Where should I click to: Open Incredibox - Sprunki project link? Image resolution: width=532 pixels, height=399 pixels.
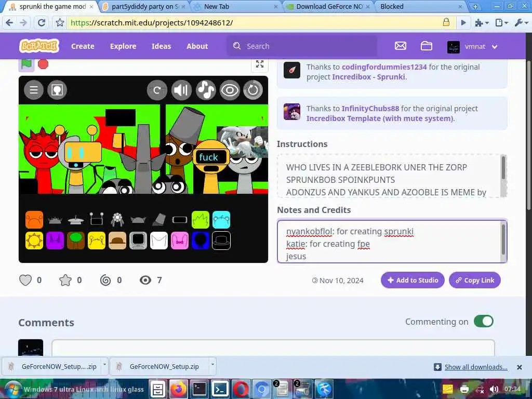click(x=368, y=77)
